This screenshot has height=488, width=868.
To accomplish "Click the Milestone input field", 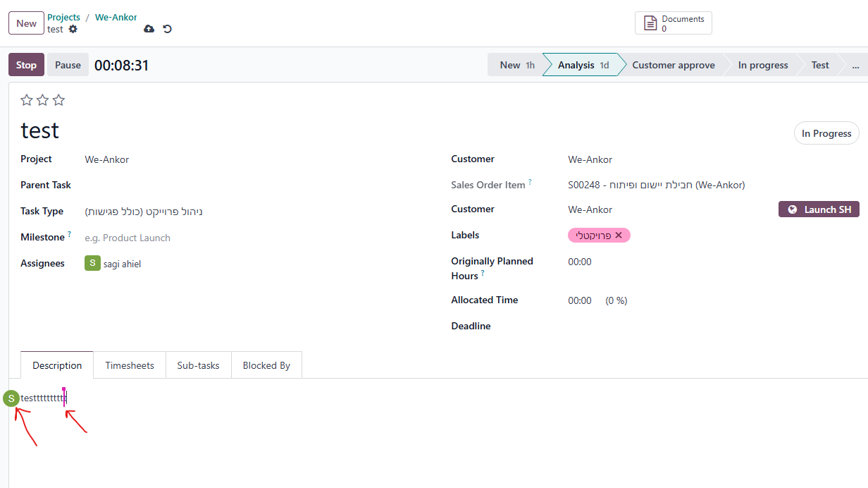I will click(211, 238).
